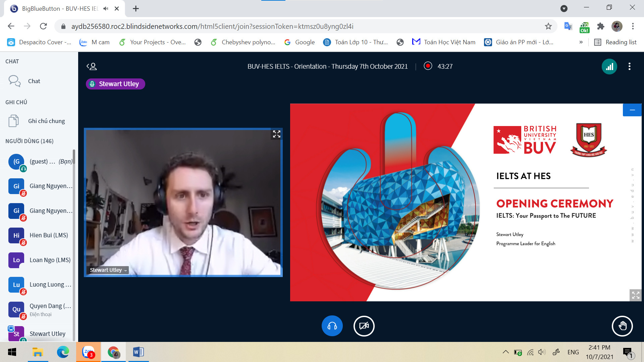Open Microsoft Edge from taskbar

tap(63, 352)
